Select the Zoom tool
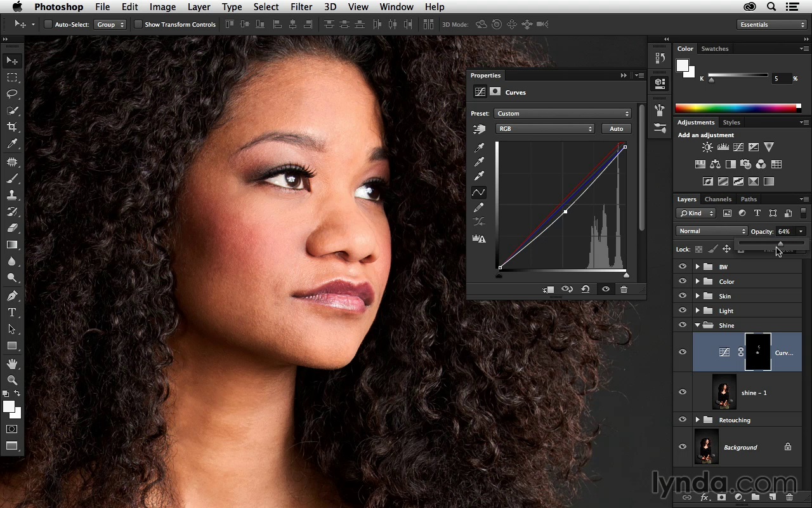 [12, 380]
